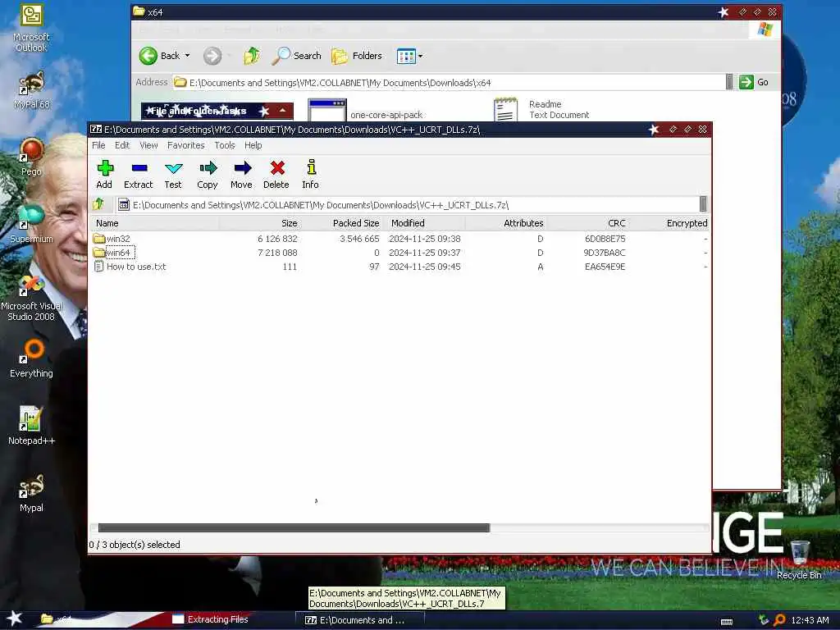Screen dimensions: 840x630
Task: Click the system tray clock 12:43 AM
Action: [x=810, y=620]
